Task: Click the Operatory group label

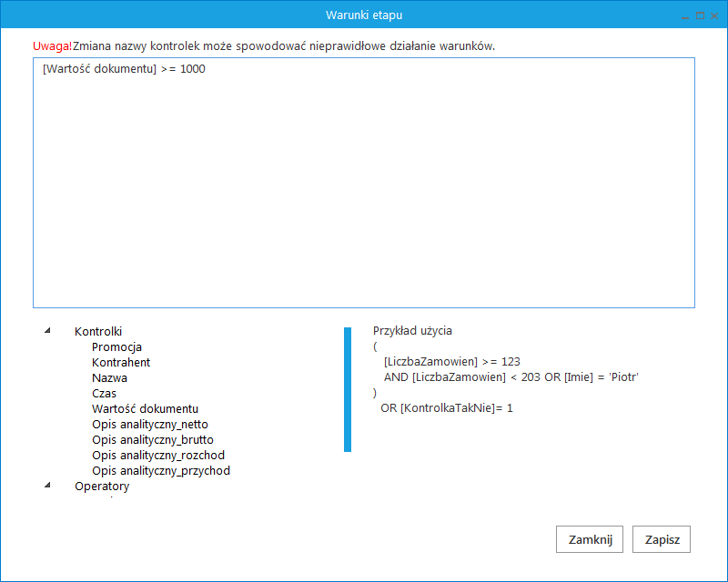Action: click(102, 486)
